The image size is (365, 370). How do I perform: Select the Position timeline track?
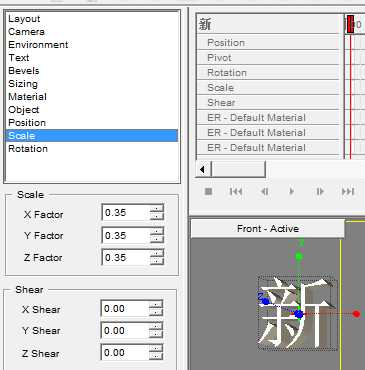click(268, 43)
